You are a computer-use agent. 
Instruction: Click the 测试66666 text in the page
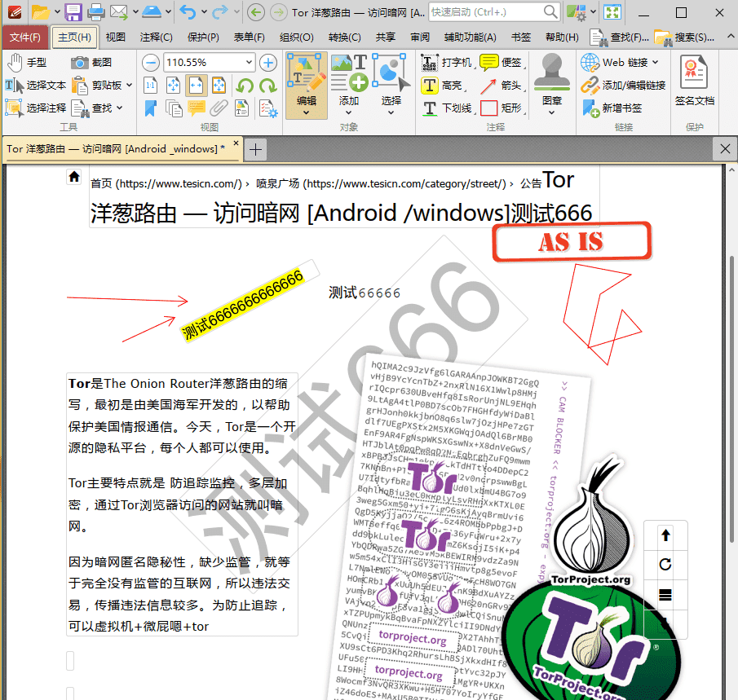pos(365,293)
